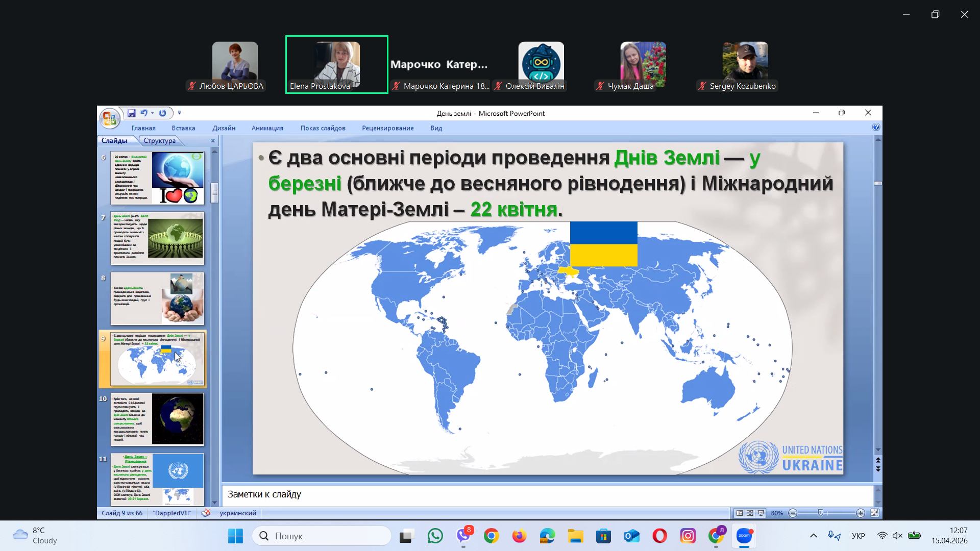Switch to the Структура pane tab
The image size is (980, 551).
click(x=159, y=141)
